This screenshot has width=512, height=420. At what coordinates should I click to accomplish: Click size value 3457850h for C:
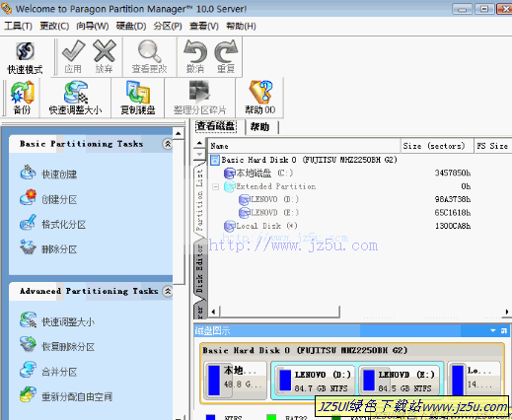[x=453, y=173]
